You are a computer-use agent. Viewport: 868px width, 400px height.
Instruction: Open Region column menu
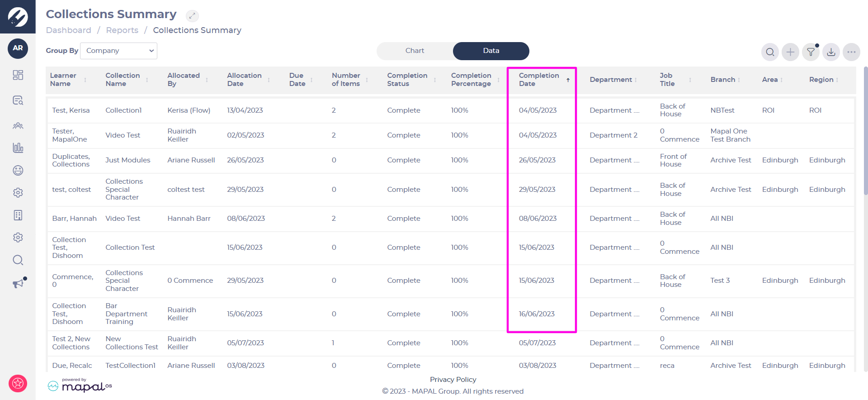[x=837, y=80]
